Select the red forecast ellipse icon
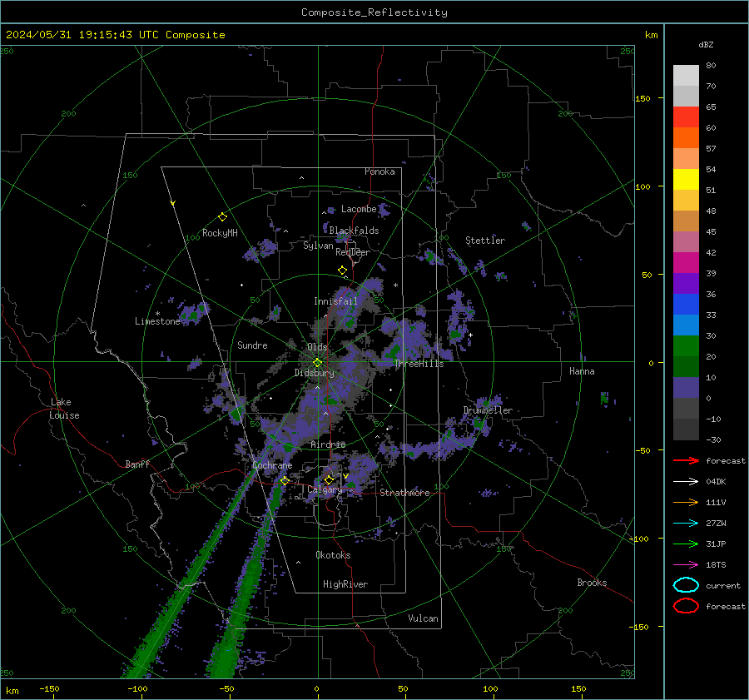Viewport: 749px width, 700px height. click(x=686, y=606)
